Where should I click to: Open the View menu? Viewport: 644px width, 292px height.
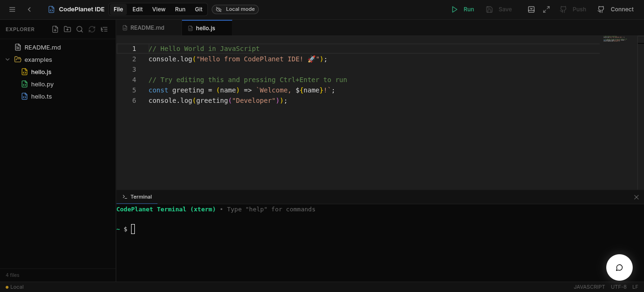(159, 9)
